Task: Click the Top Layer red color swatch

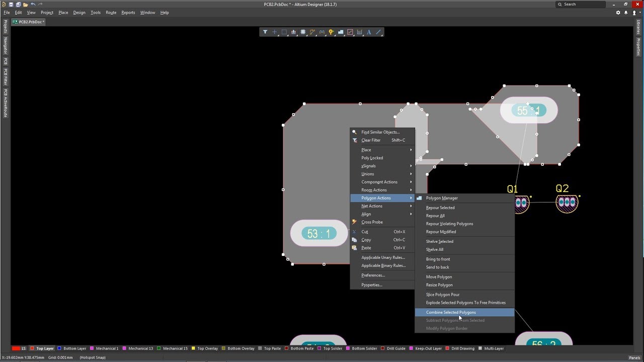Action: point(33,348)
